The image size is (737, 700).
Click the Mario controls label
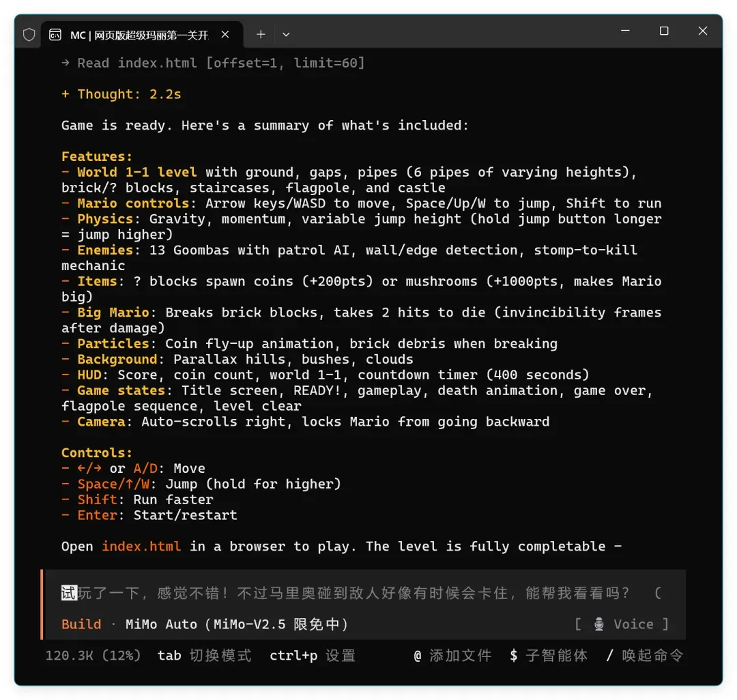pos(133,203)
